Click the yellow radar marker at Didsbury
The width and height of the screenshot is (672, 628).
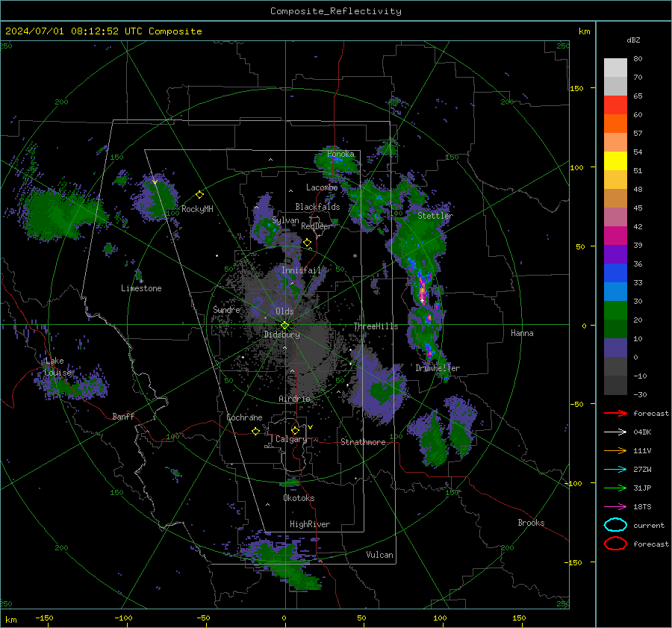[284, 326]
